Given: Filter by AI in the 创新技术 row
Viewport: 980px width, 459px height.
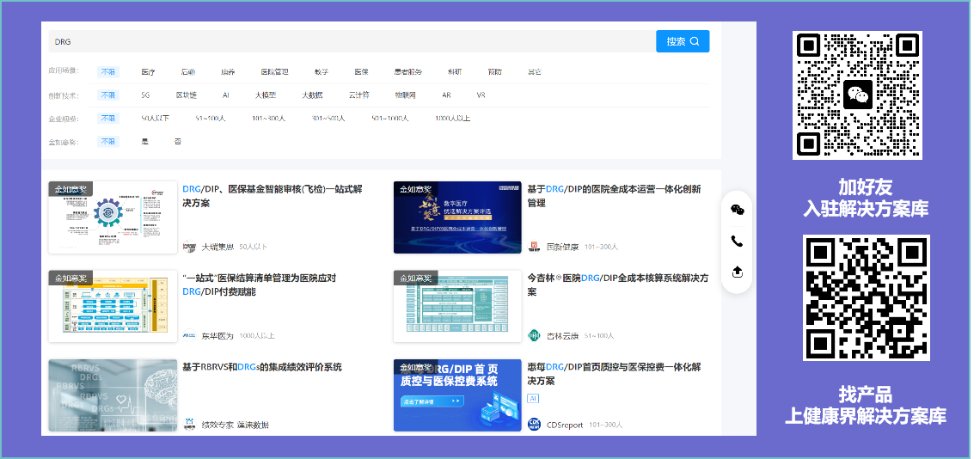Looking at the screenshot, I should pyautogui.click(x=225, y=95).
